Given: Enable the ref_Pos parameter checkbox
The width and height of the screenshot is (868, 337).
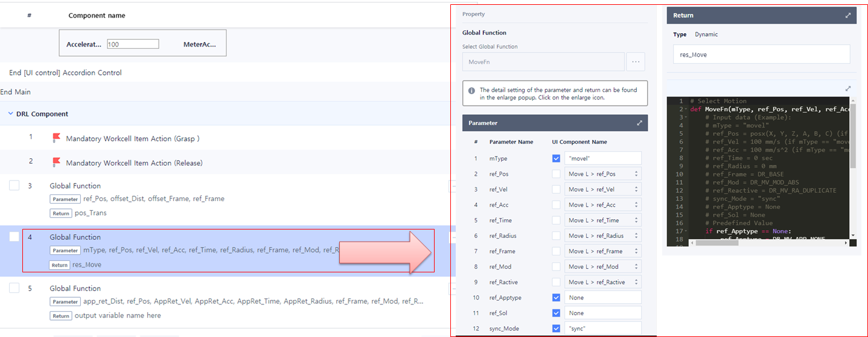Looking at the screenshot, I should [556, 174].
